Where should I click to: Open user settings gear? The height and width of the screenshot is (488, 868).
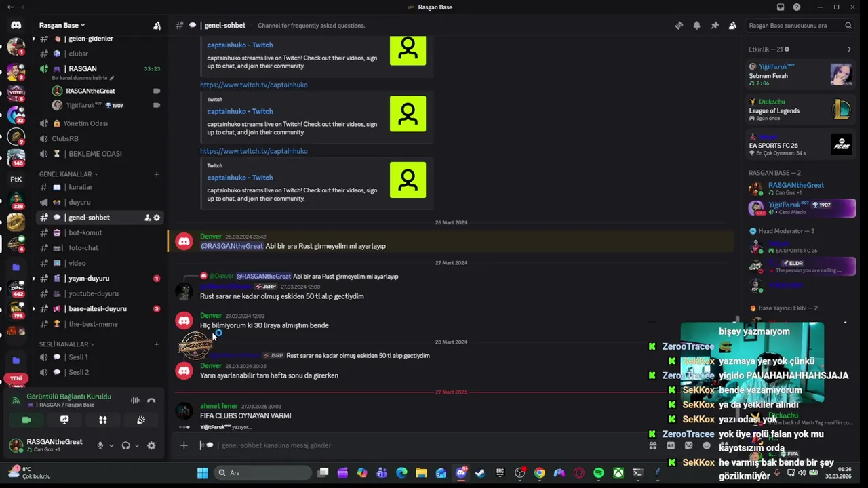pos(151,445)
